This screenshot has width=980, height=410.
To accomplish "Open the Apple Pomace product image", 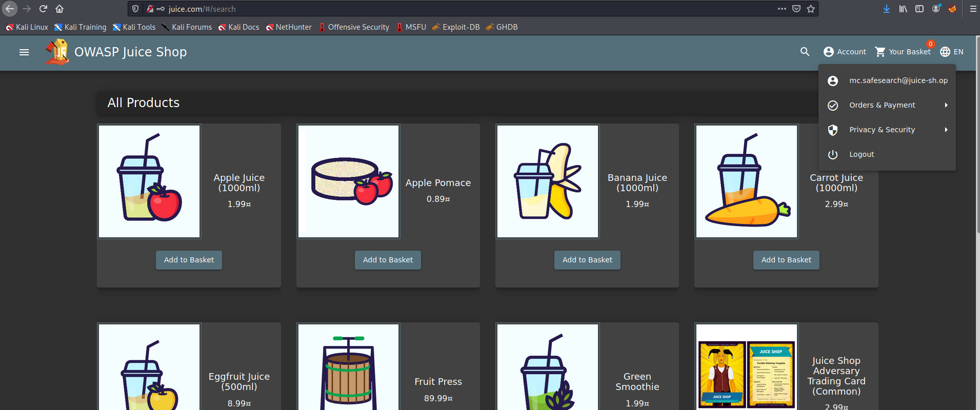I will (349, 181).
